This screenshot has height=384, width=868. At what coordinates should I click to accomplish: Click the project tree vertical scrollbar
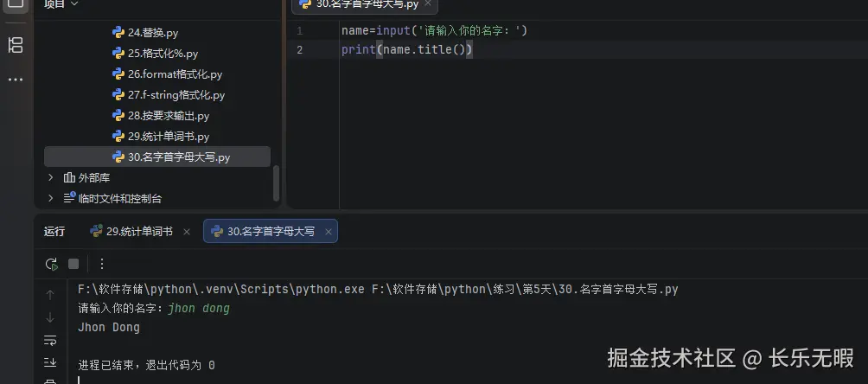click(x=277, y=183)
